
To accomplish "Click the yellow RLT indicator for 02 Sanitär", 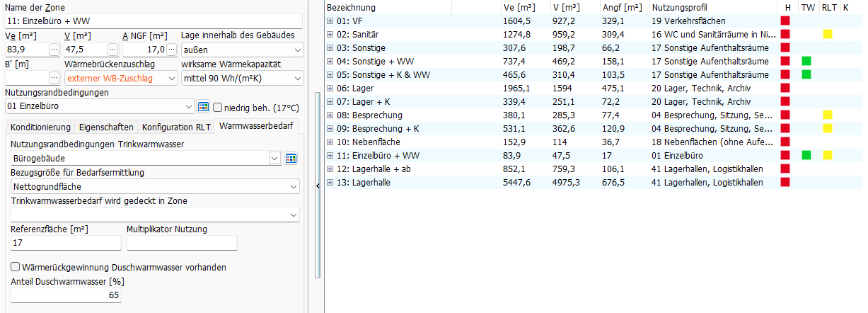I will click(827, 34).
